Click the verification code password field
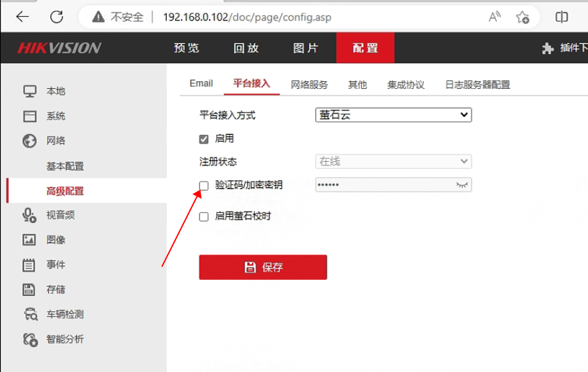588x372 pixels. tap(393, 185)
